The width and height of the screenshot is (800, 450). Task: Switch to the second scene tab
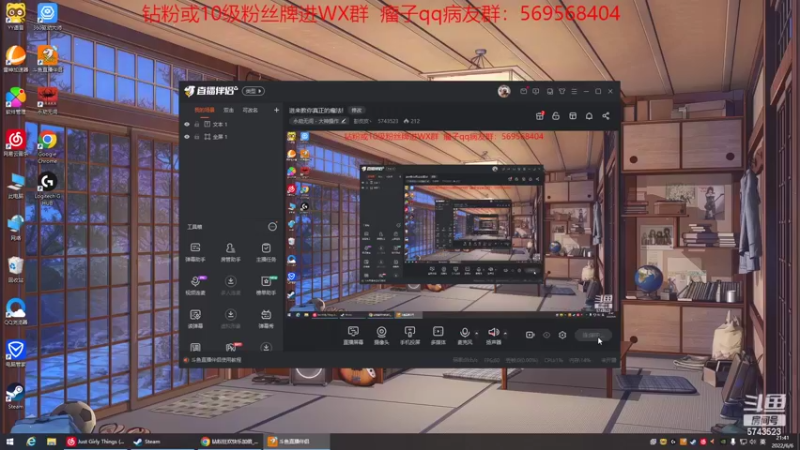(x=229, y=110)
